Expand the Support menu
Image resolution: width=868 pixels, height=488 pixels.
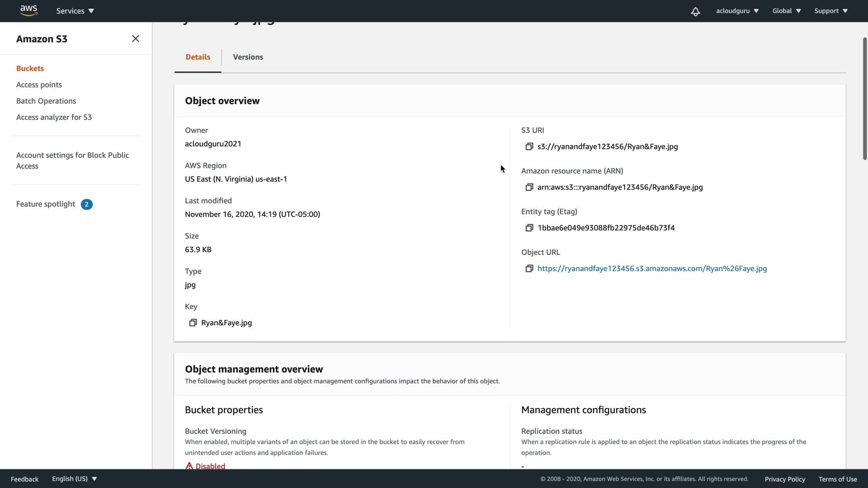[x=830, y=11]
